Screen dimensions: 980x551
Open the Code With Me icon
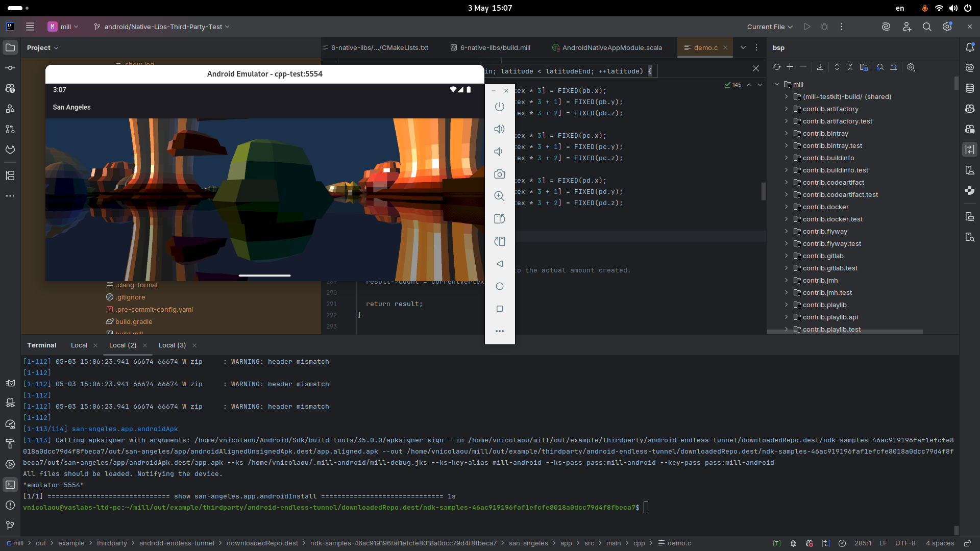click(906, 27)
